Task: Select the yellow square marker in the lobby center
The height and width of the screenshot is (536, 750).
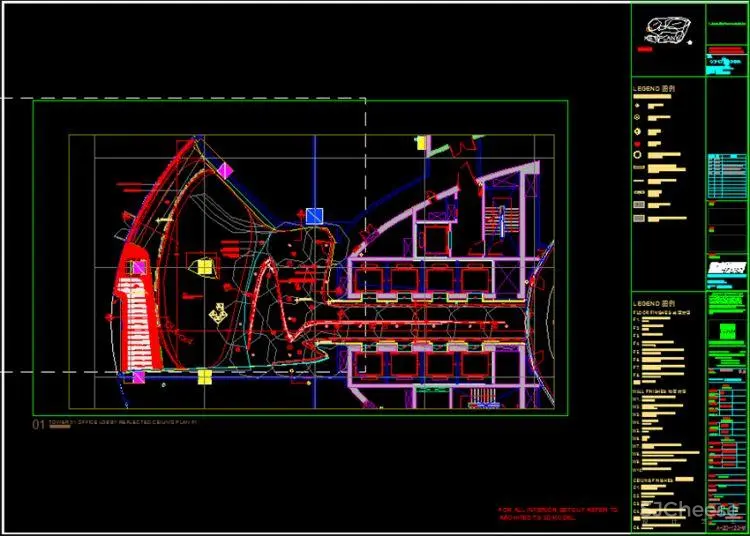Action: coord(204,266)
